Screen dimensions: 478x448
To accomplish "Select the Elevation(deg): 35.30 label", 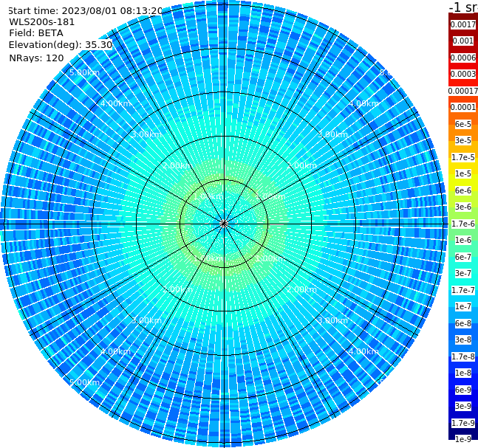I will 61,45.
